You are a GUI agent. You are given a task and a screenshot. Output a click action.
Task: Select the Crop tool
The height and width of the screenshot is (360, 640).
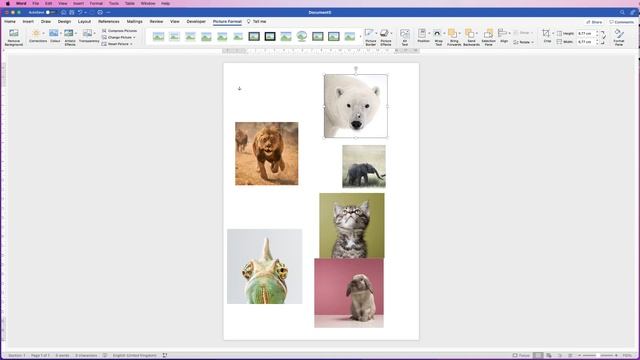tap(546, 36)
